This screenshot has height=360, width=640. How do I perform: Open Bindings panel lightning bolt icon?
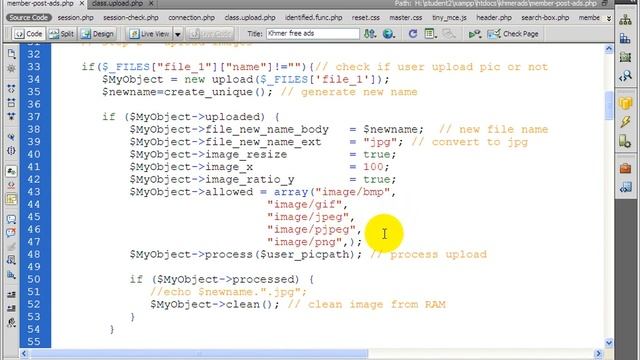(x=625, y=122)
